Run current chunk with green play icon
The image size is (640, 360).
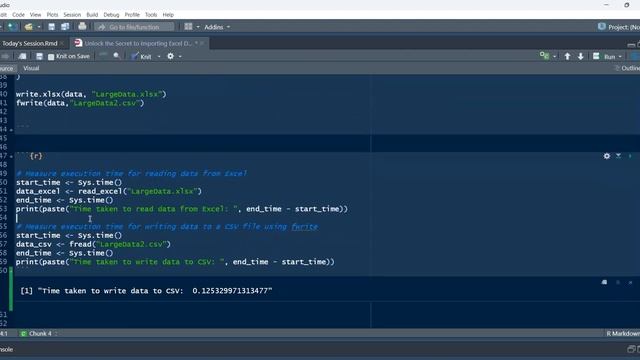(x=630, y=156)
